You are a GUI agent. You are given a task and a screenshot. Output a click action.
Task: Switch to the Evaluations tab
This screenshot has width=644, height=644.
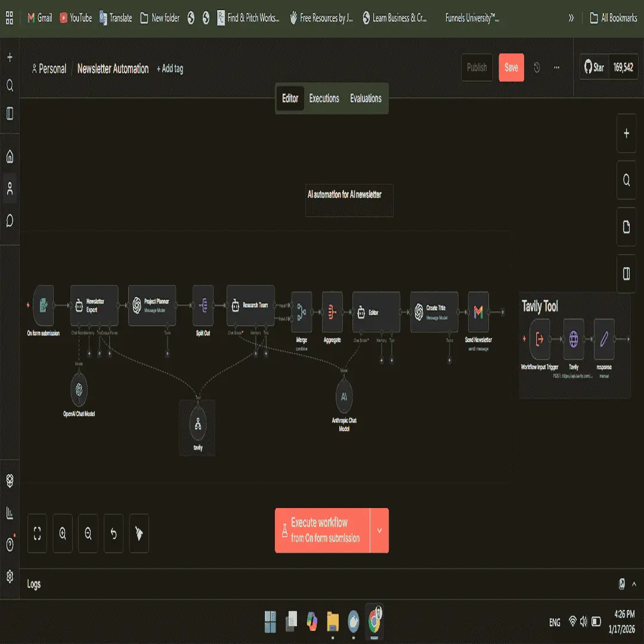pyautogui.click(x=365, y=98)
